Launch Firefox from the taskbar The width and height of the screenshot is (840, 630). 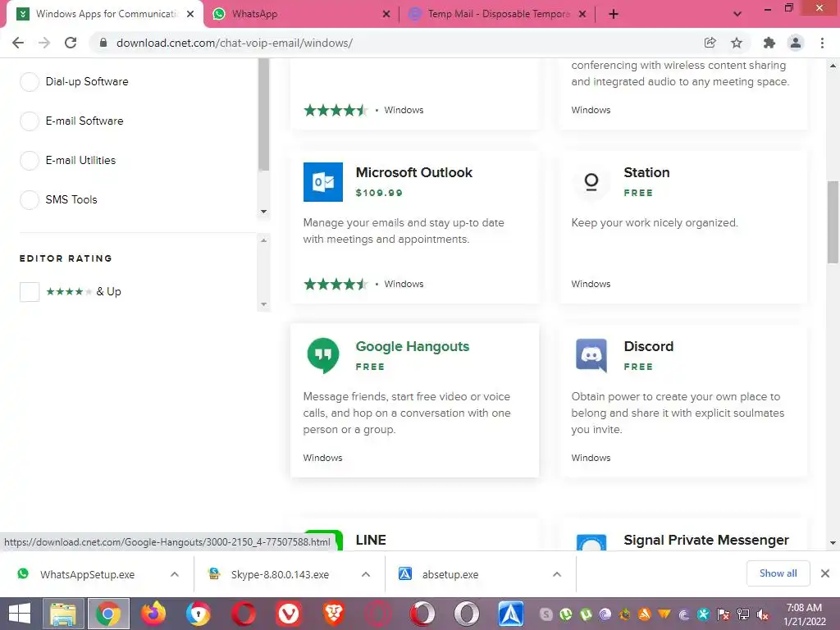pyautogui.click(x=153, y=614)
